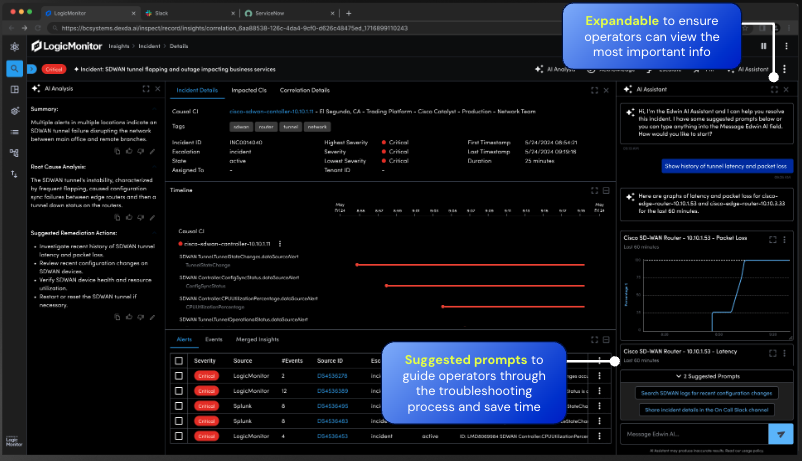Switch to the Impacted CIs tab
This screenshot has width=802, height=461.
[x=248, y=90]
